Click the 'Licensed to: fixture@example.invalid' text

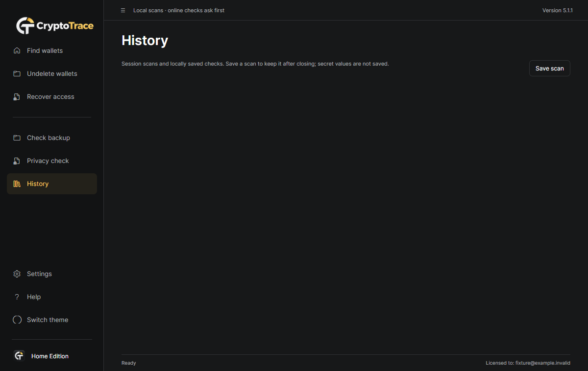(528, 363)
